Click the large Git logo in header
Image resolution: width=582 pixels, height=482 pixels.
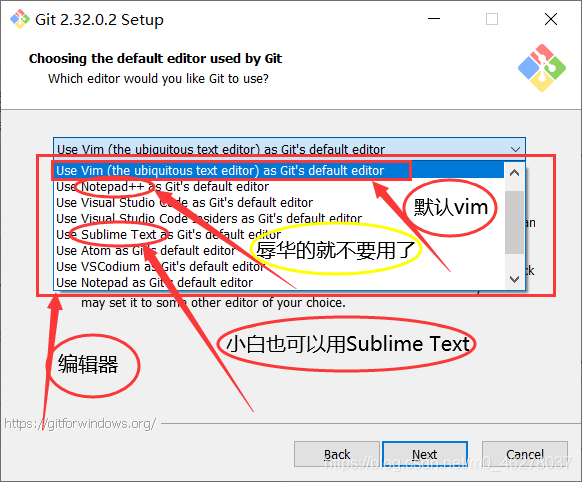(542, 68)
